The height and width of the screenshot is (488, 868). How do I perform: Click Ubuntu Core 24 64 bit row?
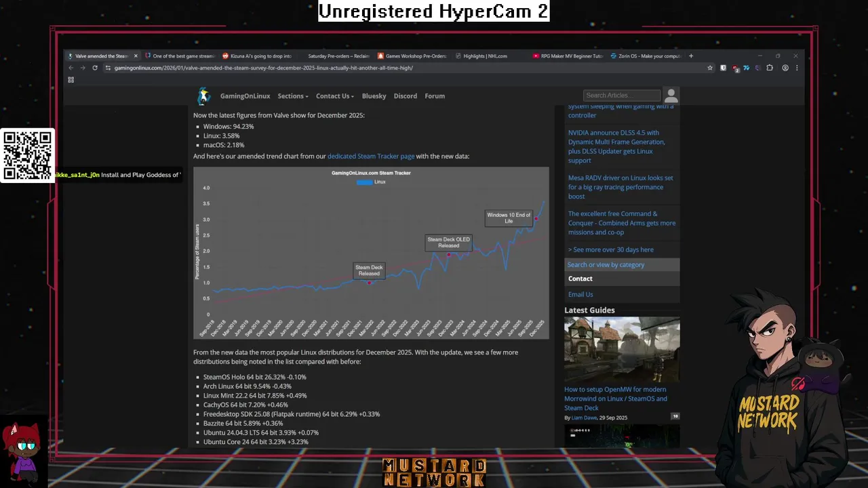click(x=256, y=442)
